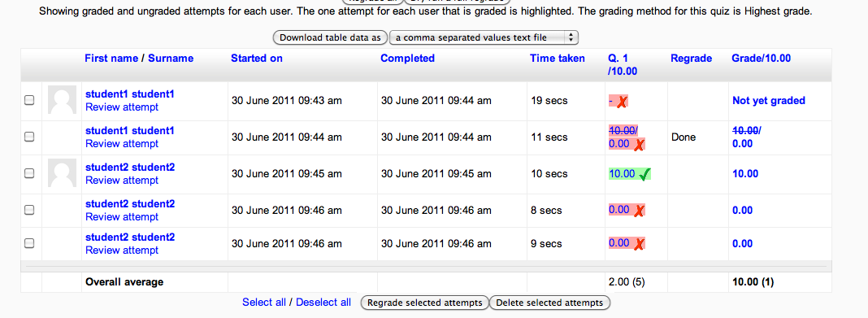Tick the checkbox for student2's 9 secs attempt
Viewport: 868px width, 318px height.
click(29, 243)
